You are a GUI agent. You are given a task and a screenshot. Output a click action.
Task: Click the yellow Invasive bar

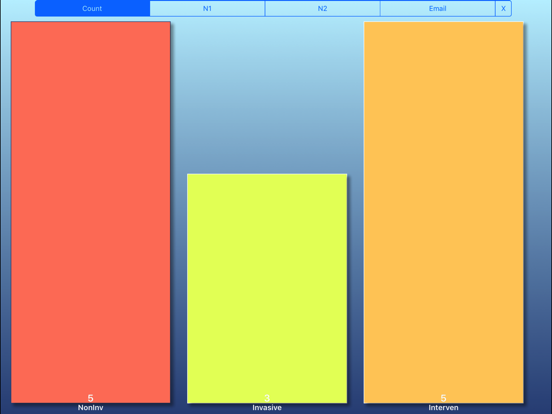pyautogui.click(x=267, y=288)
